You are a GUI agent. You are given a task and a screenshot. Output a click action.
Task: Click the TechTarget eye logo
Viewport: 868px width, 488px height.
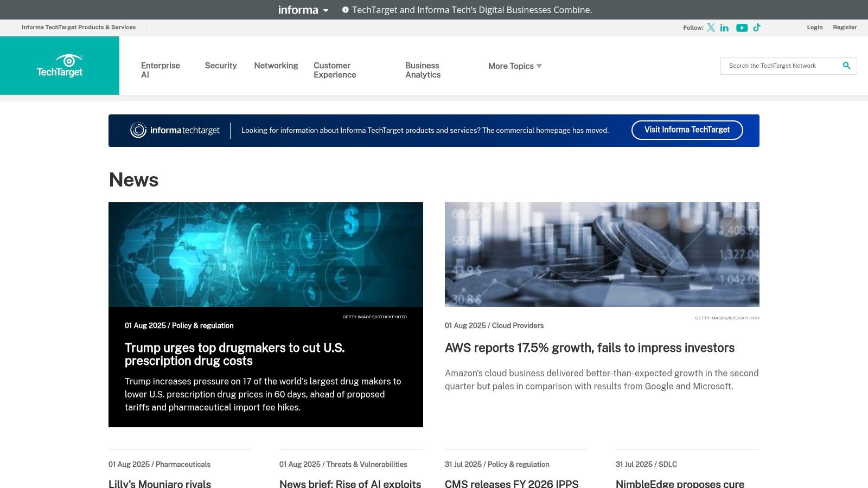point(60,66)
